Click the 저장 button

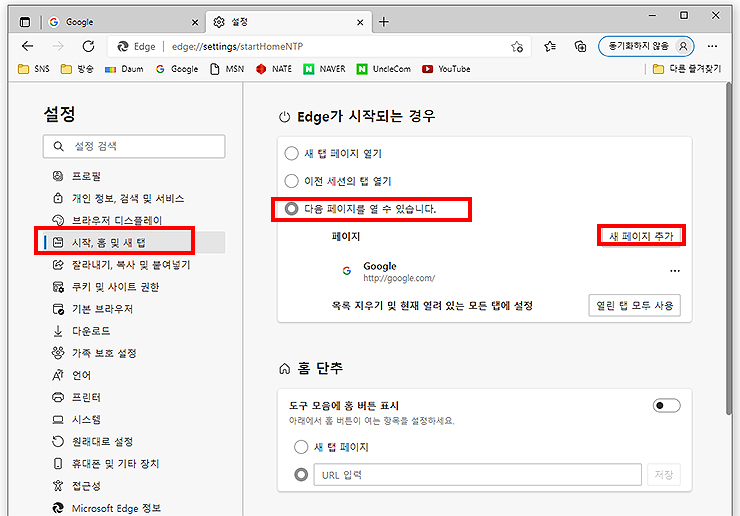pos(664,474)
